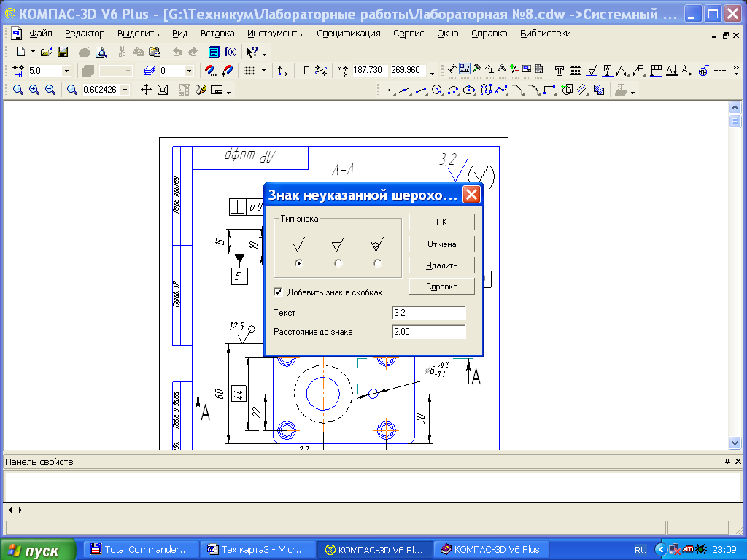Select the datum base symbol tool
Viewport: 747px width, 560px height.
tap(608, 71)
